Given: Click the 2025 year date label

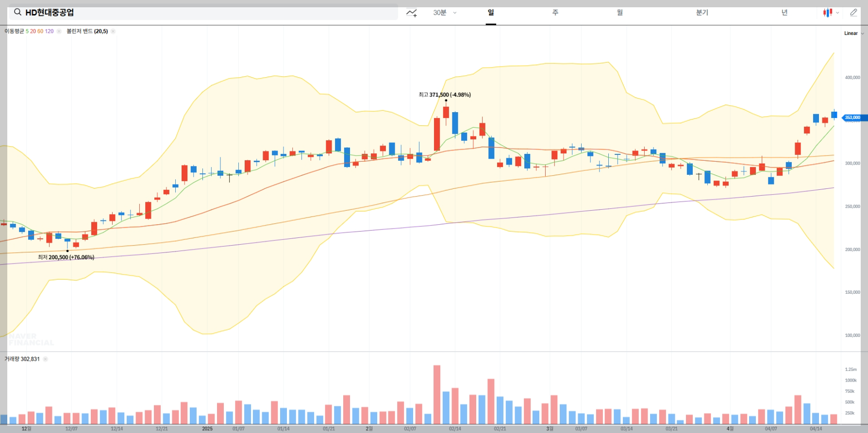Looking at the screenshot, I should click(207, 429).
